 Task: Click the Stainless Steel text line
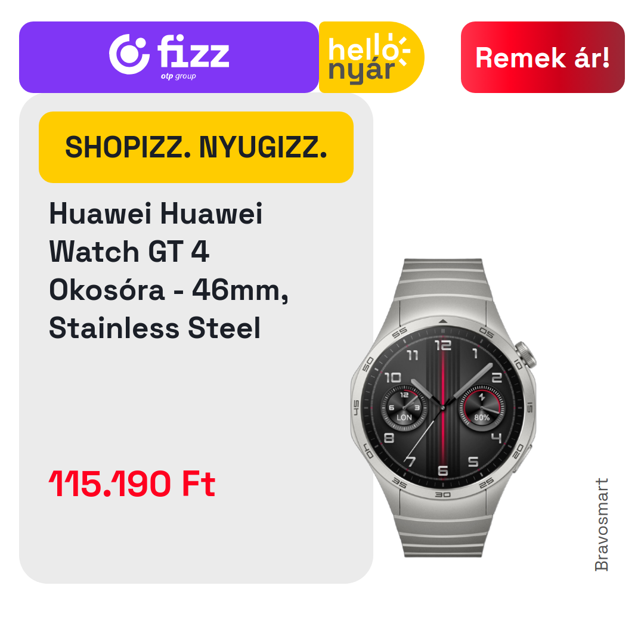[155, 328]
